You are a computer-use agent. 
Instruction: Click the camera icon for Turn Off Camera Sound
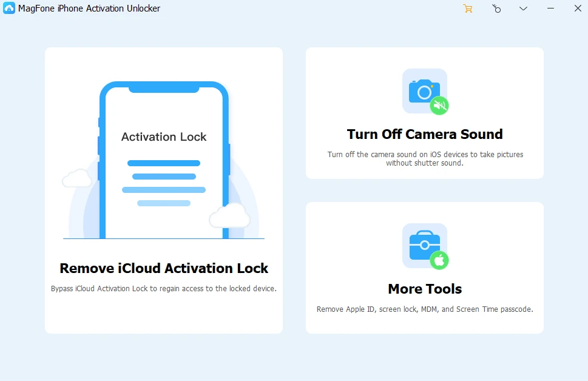point(423,91)
